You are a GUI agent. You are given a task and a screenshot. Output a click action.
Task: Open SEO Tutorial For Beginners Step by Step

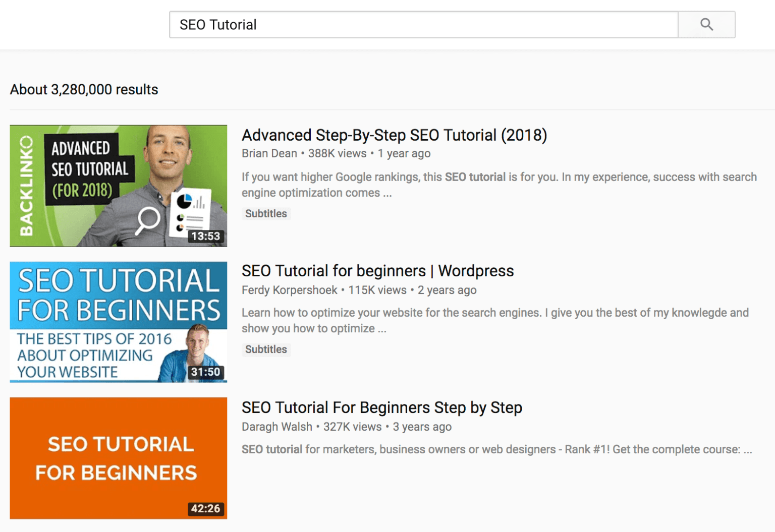pos(382,407)
